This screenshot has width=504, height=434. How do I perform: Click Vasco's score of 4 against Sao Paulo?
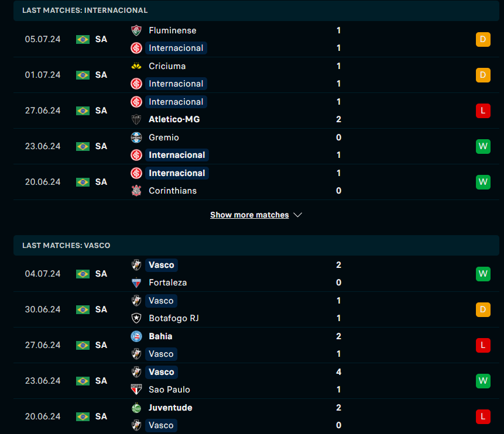338,372
